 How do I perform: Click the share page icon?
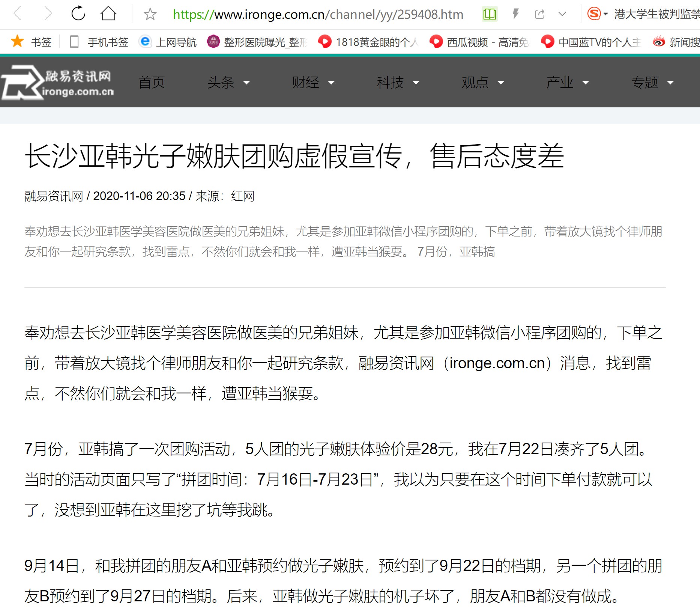539,14
